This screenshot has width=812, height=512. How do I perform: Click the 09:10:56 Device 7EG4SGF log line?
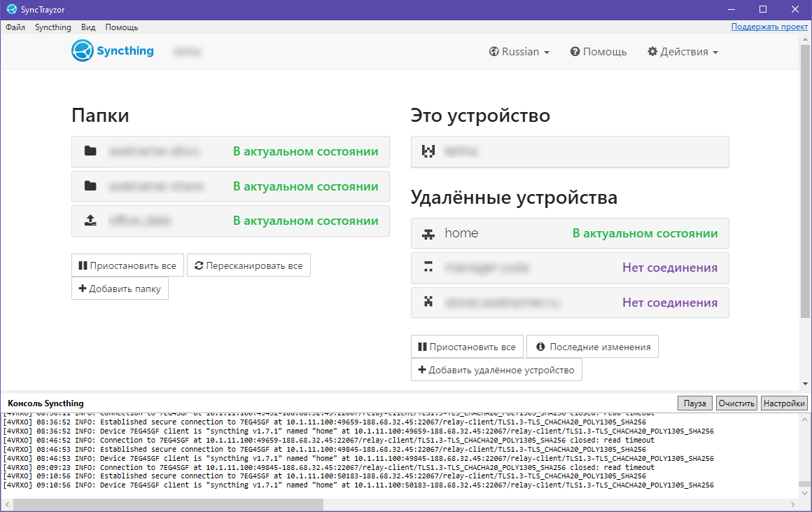pyautogui.click(x=358, y=485)
